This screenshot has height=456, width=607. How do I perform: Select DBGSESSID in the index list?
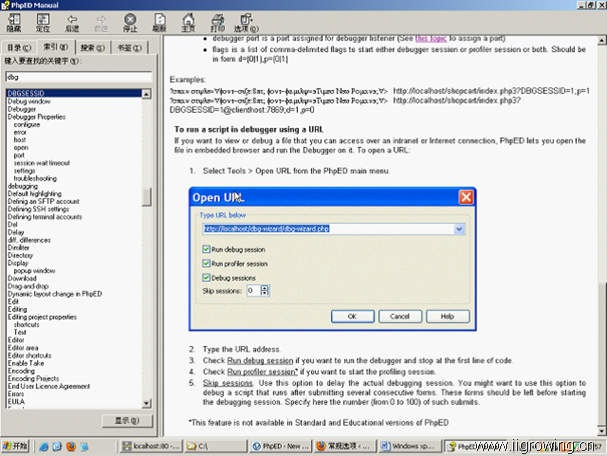coord(74,93)
